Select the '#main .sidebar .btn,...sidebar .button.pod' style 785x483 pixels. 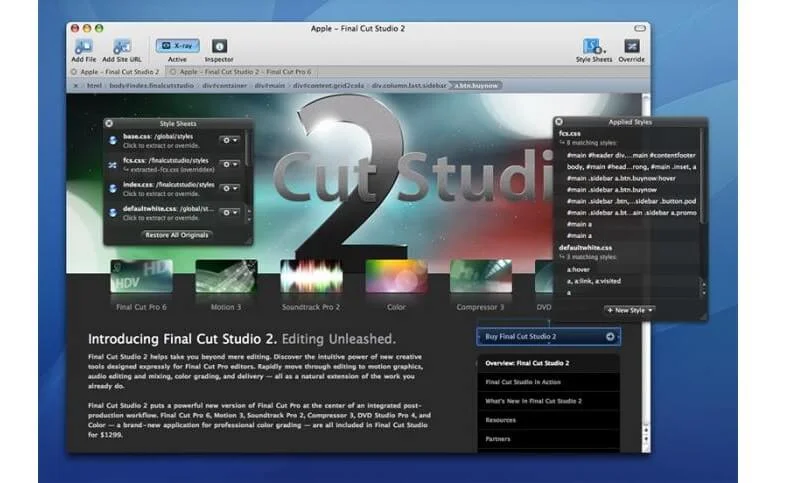point(631,201)
